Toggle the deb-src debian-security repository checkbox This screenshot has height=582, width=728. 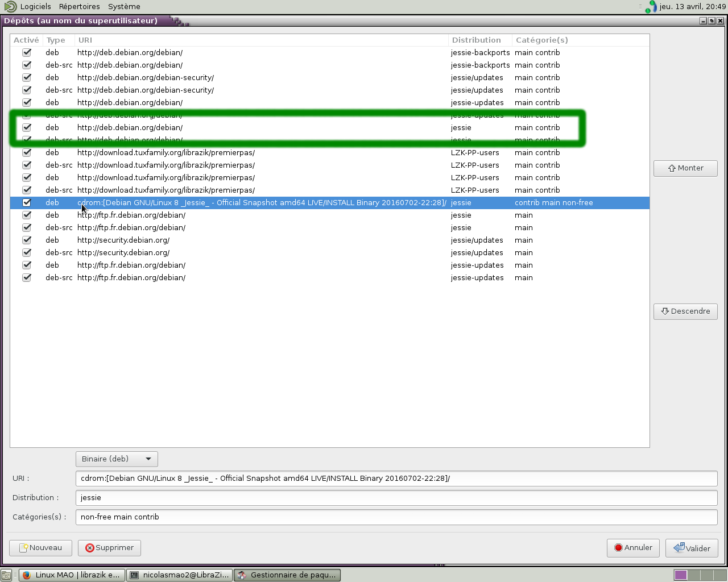(x=27, y=90)
